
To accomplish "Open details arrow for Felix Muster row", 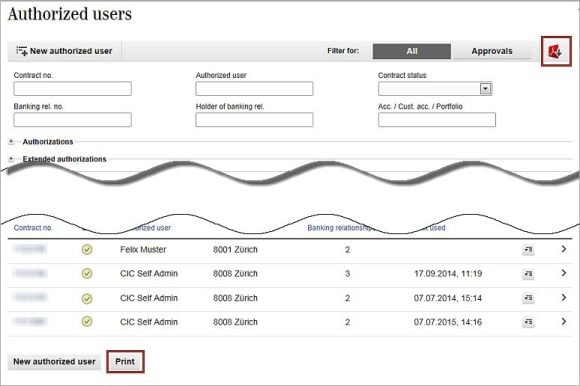I will tap(564, 249).
